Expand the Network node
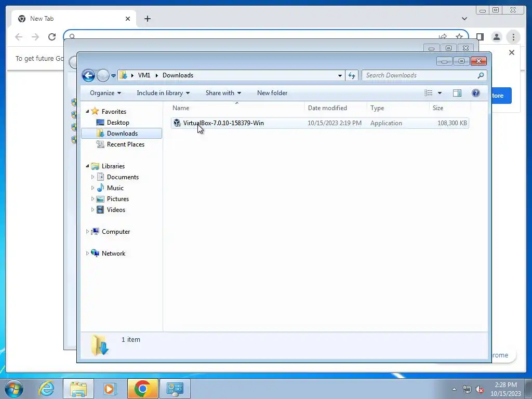The width and height of the screenshot is (532, 399). click(x=87, y=253)
